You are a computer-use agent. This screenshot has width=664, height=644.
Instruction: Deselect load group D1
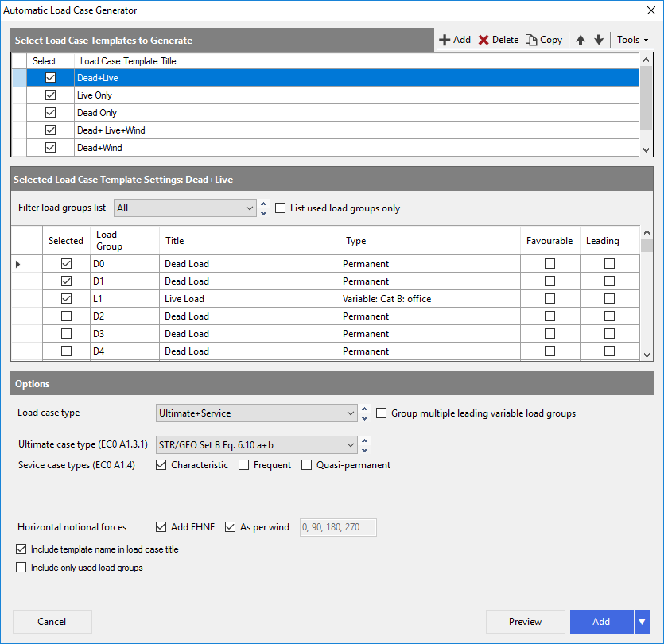(x=66, y=281)
